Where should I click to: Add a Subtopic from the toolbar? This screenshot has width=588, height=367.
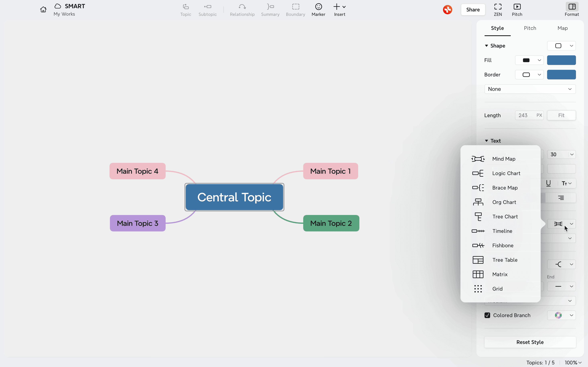(208, 10)
